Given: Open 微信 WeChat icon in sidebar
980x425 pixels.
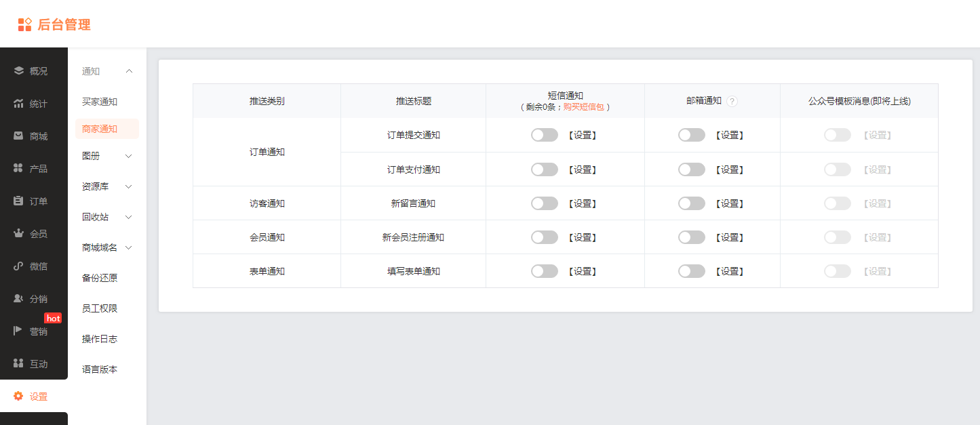Looking at the screenshot, I should [19, 266].
